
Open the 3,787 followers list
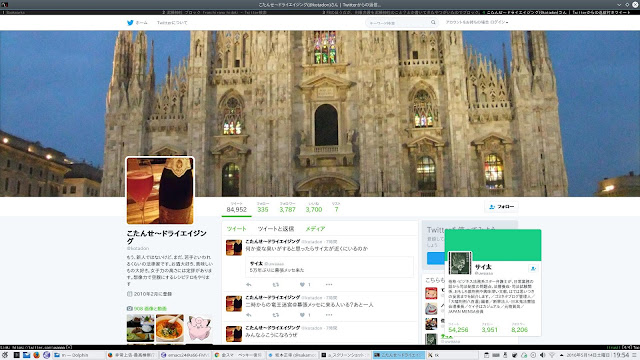(x=287, y=207)
